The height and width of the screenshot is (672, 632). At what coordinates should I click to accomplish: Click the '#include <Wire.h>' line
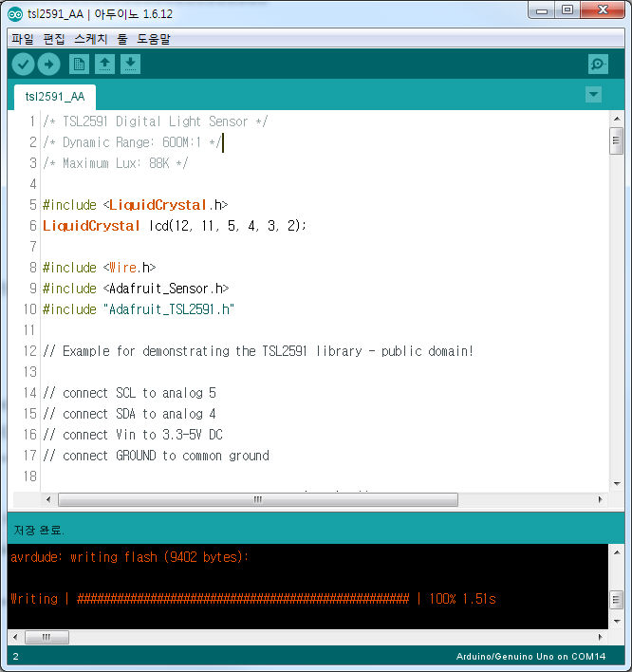pyautogui.click(x=99, y=268)
